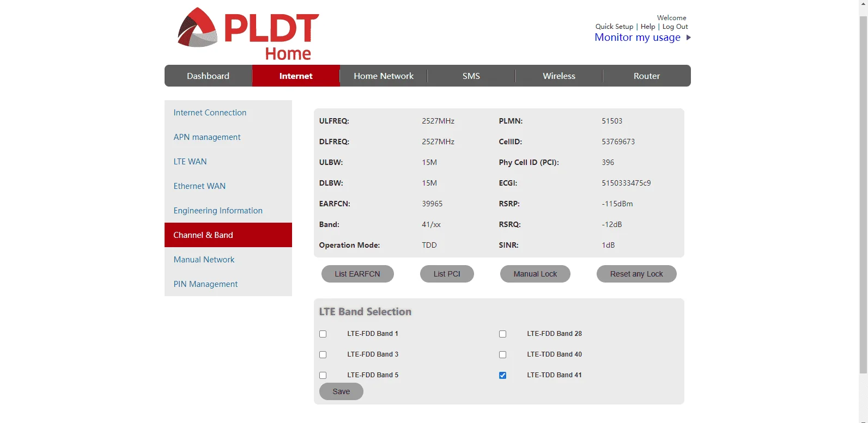The height and width of the screenshot is (423, 868).
Task: Select the Internet tab
Action: pos(296,76)
